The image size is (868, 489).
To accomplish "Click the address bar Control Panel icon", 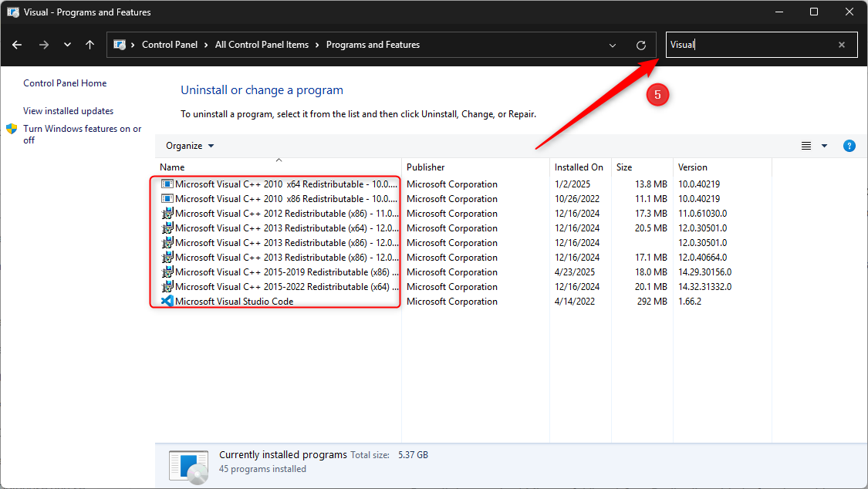I will click(119, 45).
